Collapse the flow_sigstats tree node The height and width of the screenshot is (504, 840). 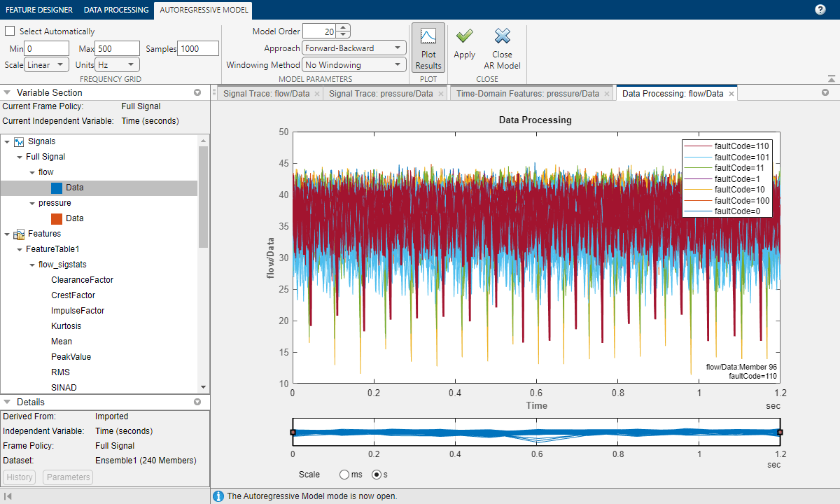(32, 265)
